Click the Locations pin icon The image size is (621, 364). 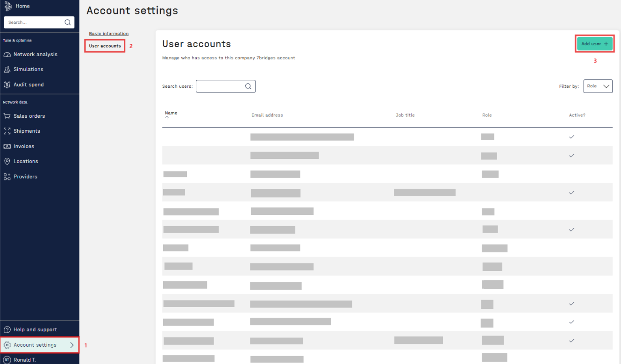click(7, 161)
